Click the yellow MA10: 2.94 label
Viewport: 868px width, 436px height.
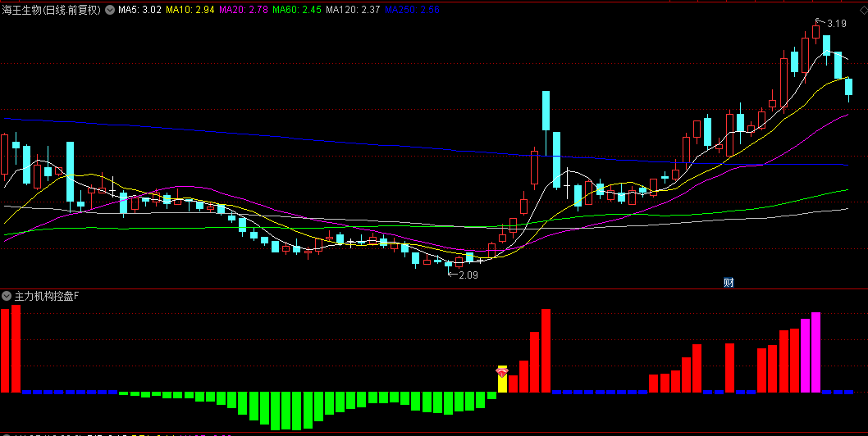pyautogui.click(x=190, y=10)
